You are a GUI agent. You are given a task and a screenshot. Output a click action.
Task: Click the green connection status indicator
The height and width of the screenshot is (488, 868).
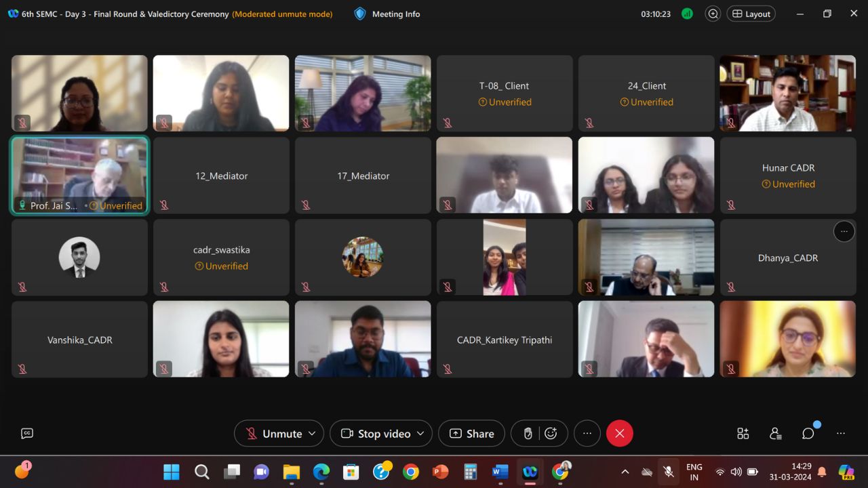tap(687, 14)
